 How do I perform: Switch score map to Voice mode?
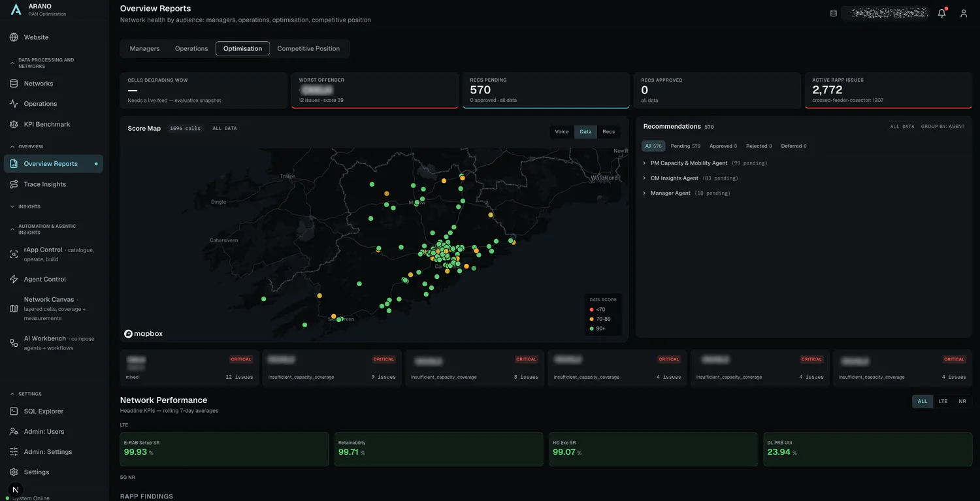562,132
